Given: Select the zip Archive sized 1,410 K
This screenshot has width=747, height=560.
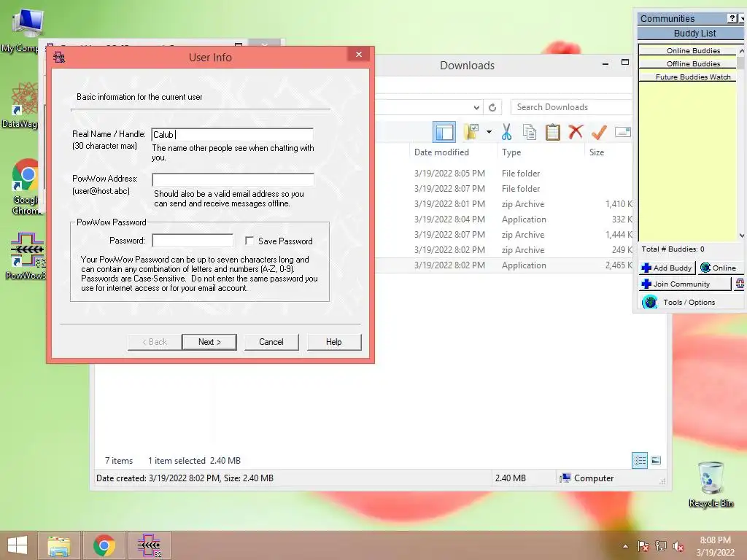Looking at the screenshot, I should coord(503,204).
